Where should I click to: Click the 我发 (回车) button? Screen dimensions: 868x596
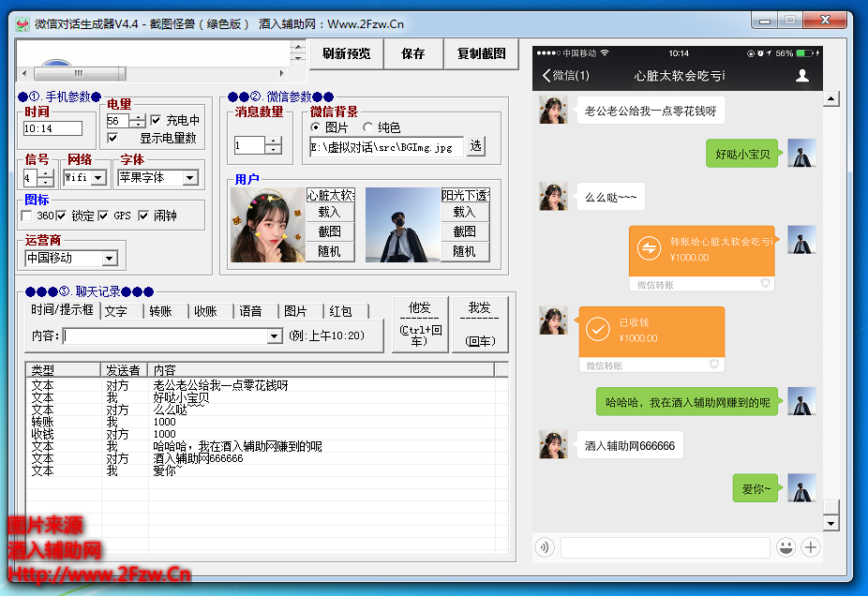(480, 324)
